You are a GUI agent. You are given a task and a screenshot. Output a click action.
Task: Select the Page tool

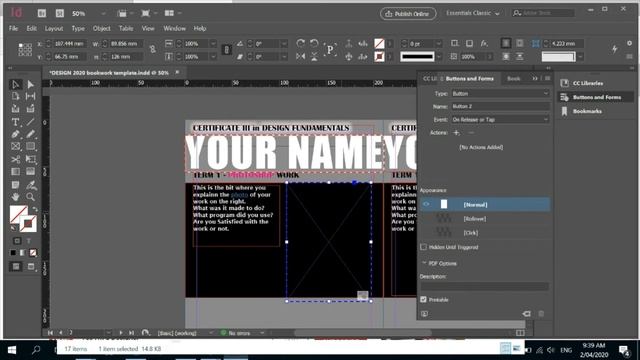[x=16, y=96]
